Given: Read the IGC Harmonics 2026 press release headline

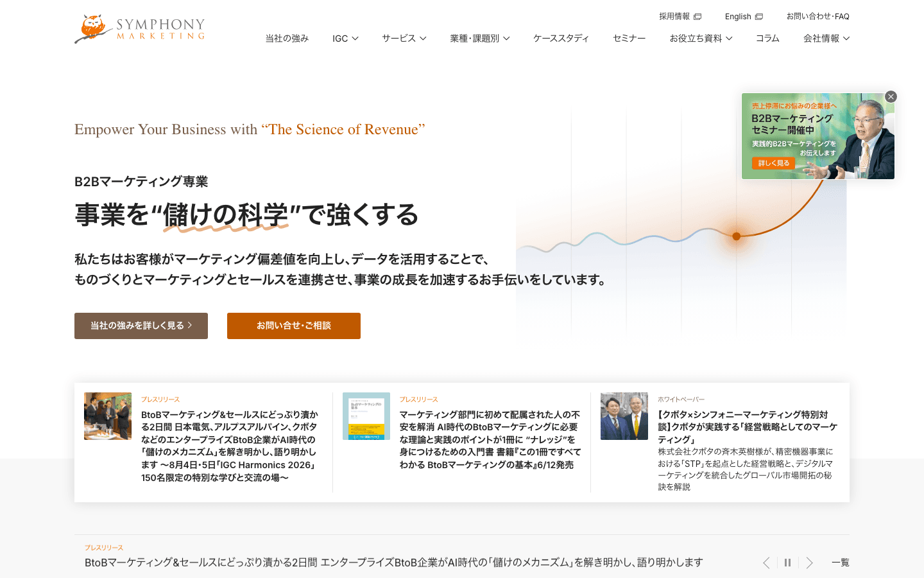Looking at the screenshot, I should point(230,446).
